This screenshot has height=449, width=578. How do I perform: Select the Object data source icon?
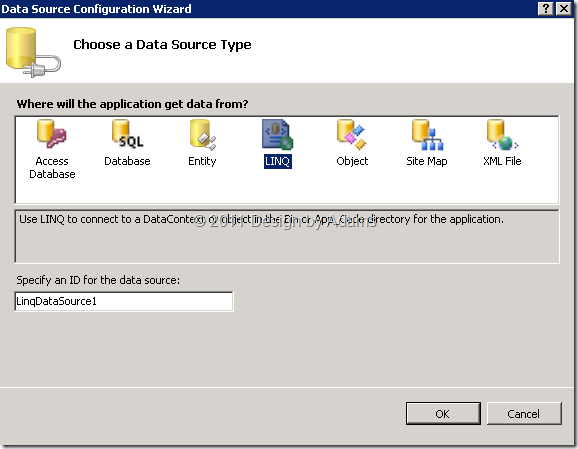coord(352,134)
